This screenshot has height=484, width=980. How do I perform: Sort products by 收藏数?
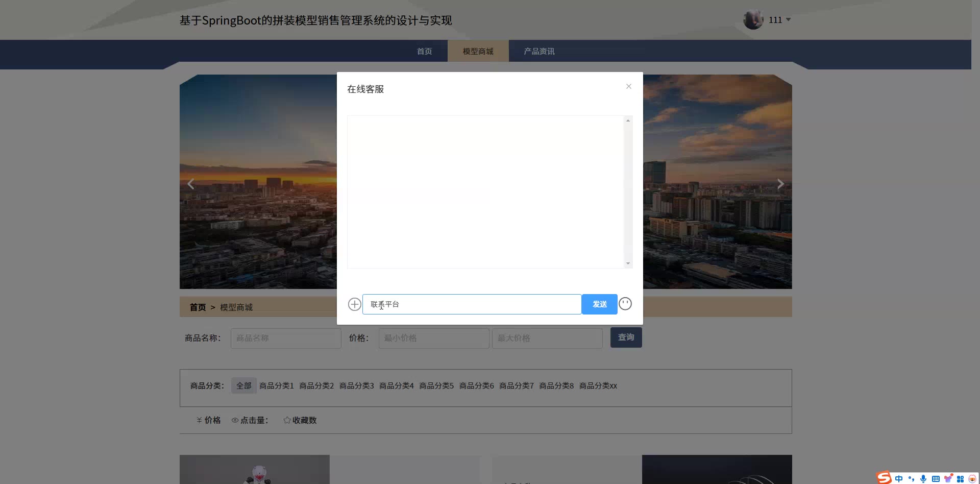point(300,420)
